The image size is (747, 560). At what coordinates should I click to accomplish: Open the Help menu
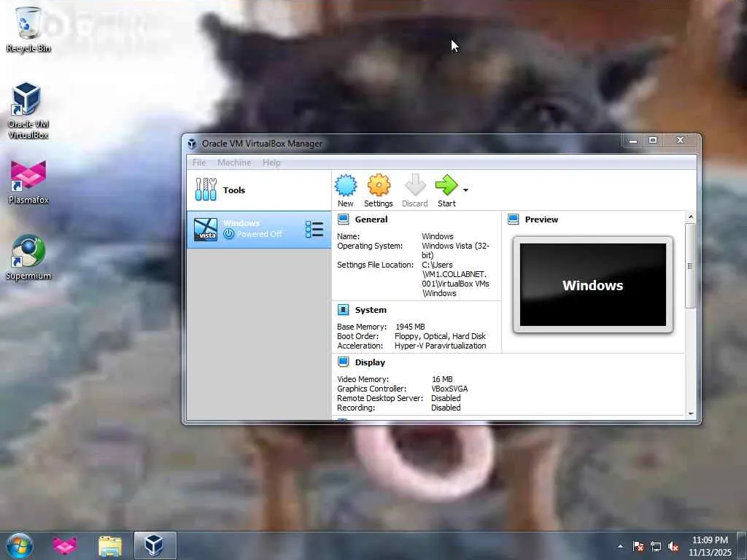tap(271, 163)
